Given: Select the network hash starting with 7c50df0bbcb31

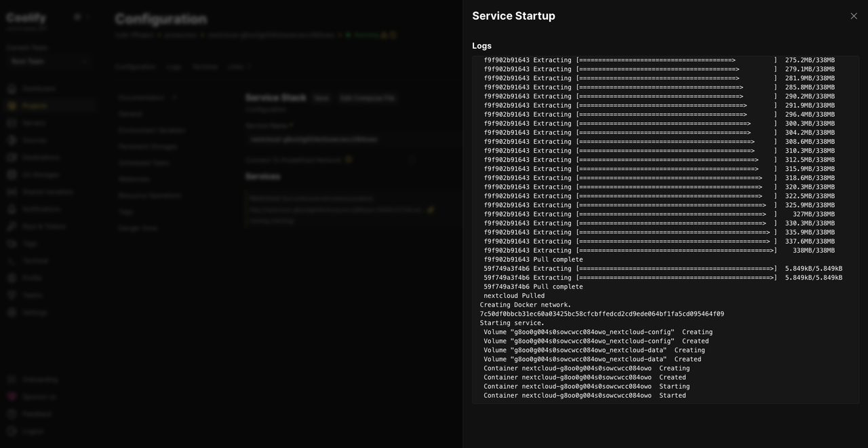Looking at the screenshot, I should pos(601,314).
